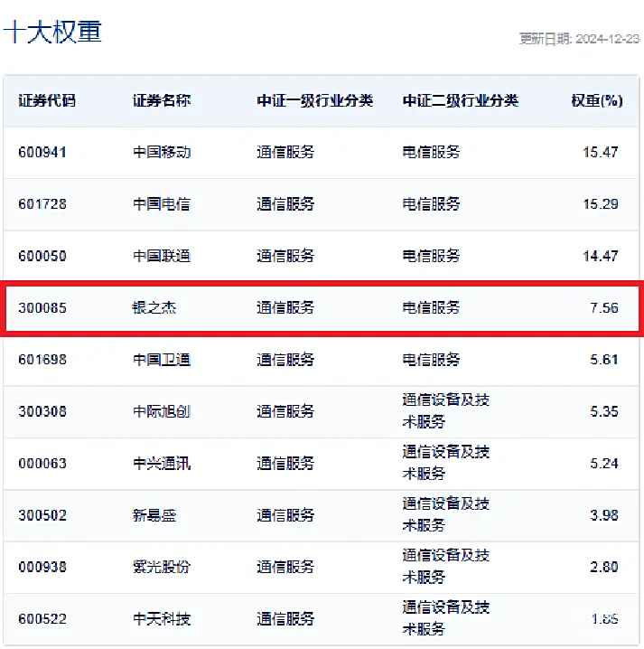Click 电信服务 in the 中国电信 row
This screenshot has width=644, height=649.
(x=432, y=204)
